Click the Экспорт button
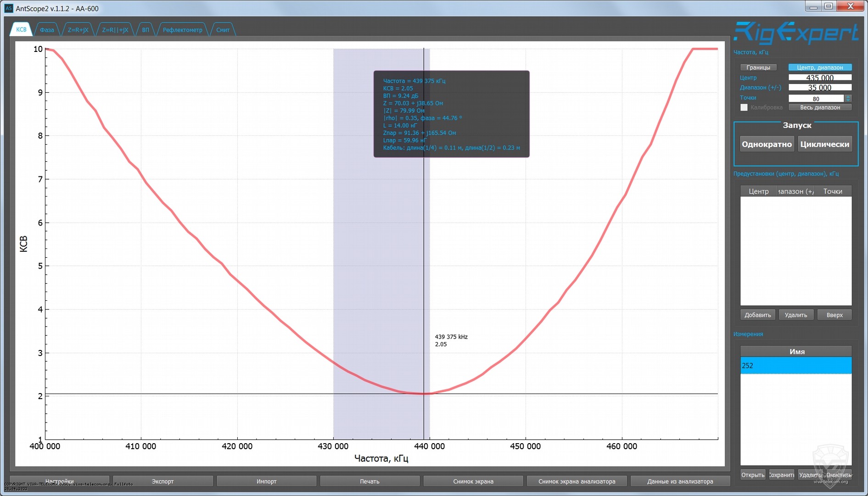The image size is (868, 496). [163, 481]
